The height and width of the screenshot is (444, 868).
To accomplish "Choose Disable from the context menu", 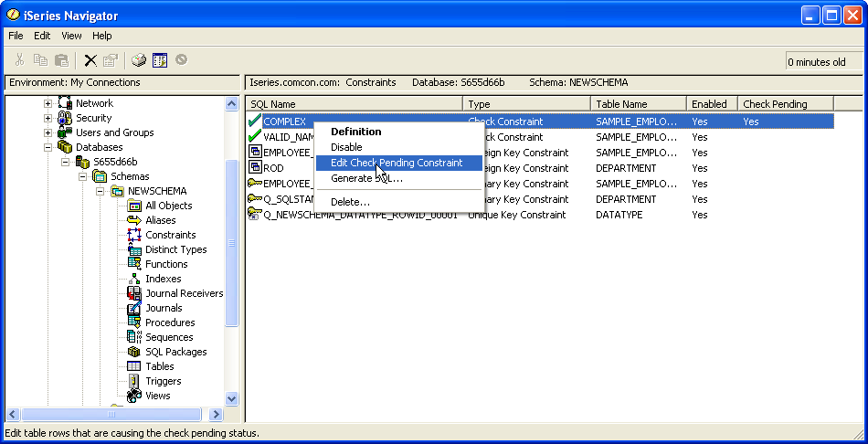I will tap(397, 147).
